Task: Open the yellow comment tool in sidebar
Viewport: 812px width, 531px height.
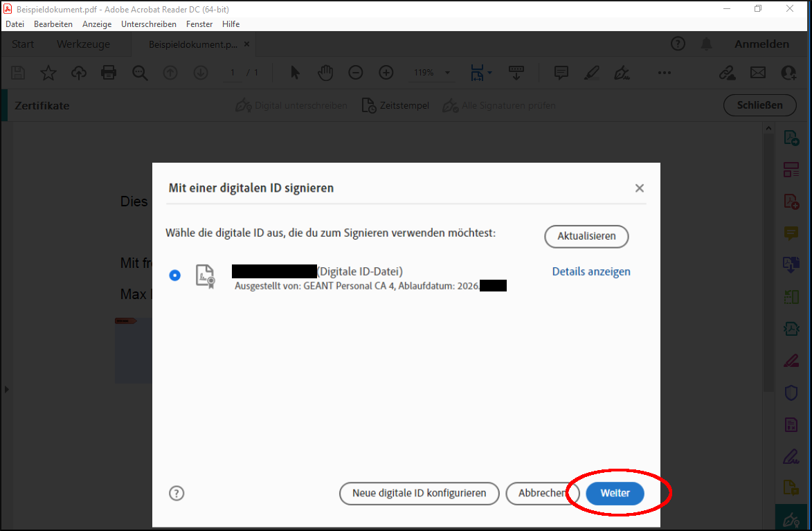Action: click(791, 233)
